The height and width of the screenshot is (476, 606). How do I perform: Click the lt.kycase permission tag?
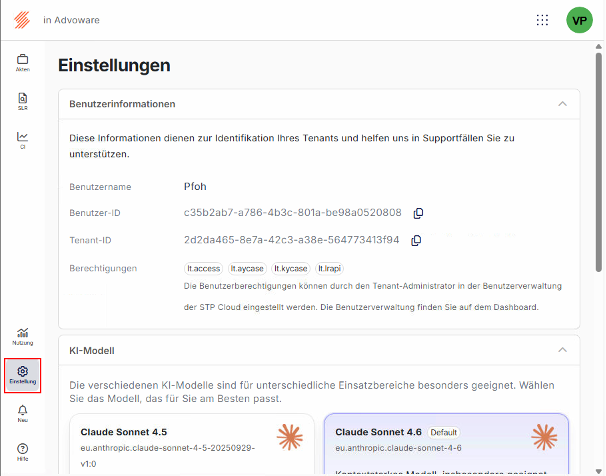[x=291, y=269]
